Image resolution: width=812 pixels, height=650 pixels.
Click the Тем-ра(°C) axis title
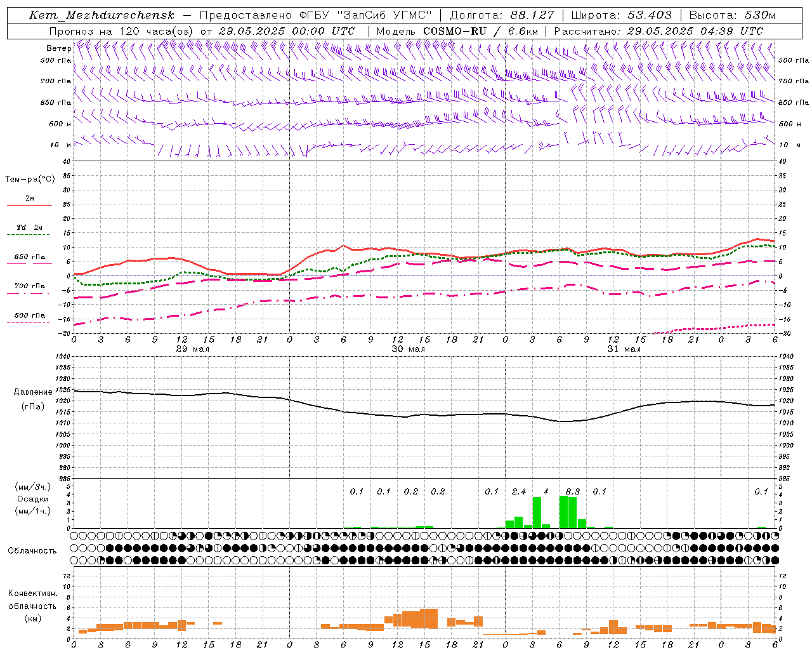pyautogui.click(x=30, y=180)
